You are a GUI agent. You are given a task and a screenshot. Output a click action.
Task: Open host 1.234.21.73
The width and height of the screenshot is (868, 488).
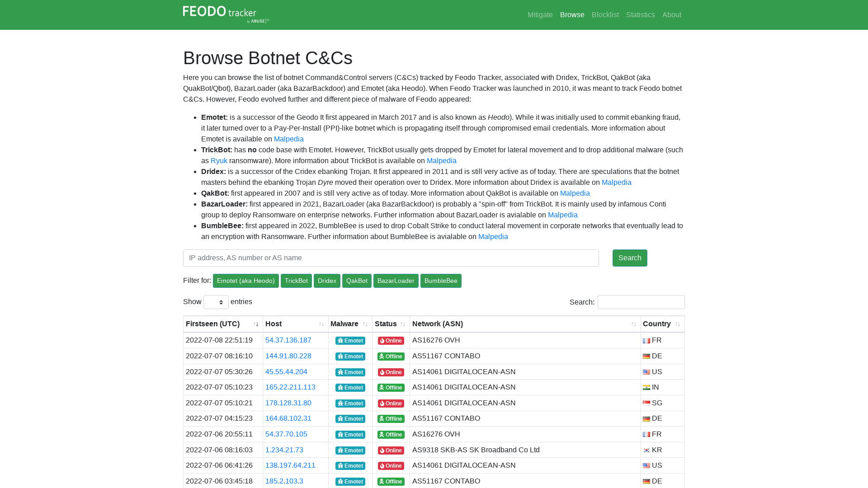(284, 450)
